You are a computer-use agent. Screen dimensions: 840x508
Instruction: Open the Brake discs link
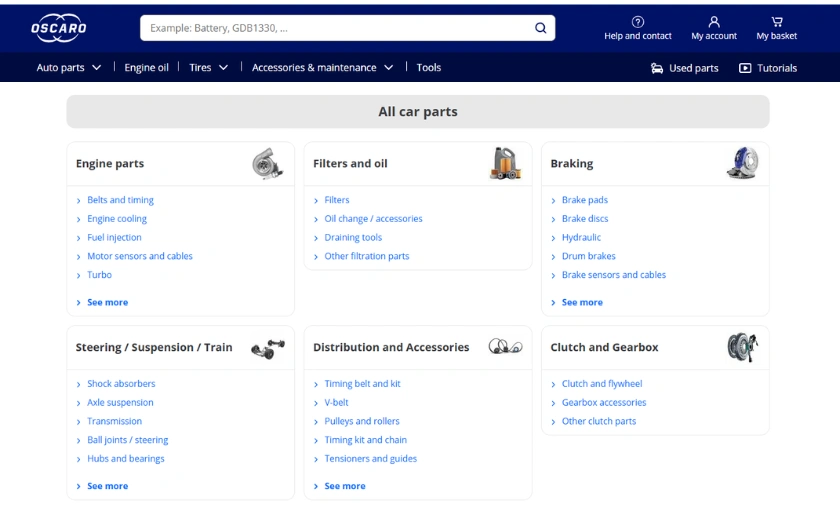584,219
